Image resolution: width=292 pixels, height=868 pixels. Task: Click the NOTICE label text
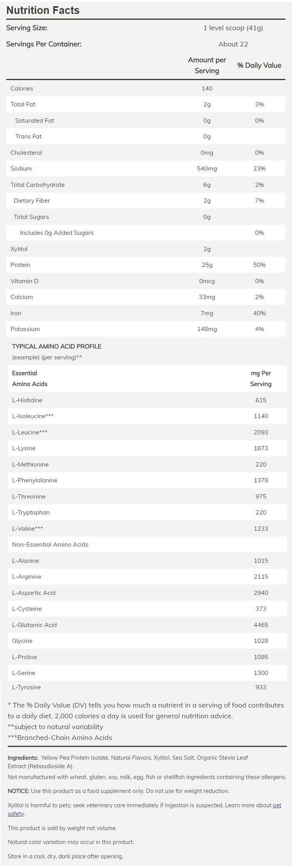click(18, 791)
